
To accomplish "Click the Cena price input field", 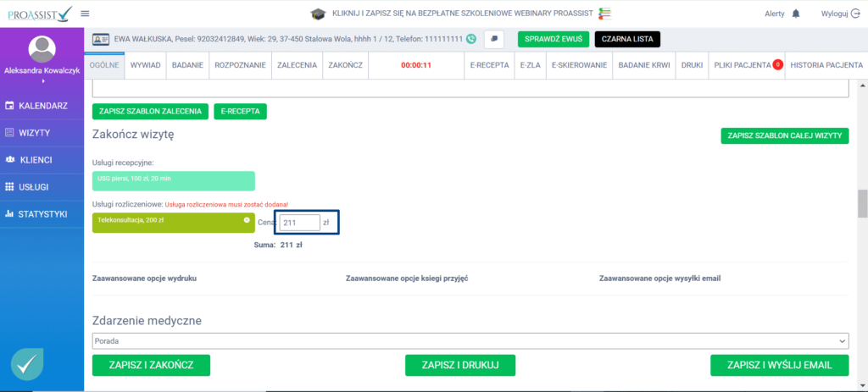I will click(x=300, y=223).
